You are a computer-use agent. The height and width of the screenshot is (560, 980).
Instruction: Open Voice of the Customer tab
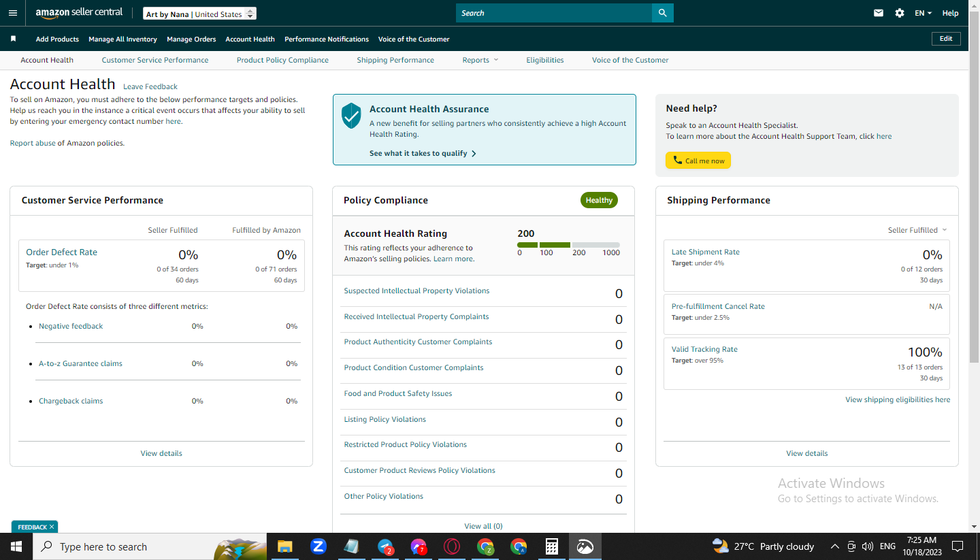(630, 60)
